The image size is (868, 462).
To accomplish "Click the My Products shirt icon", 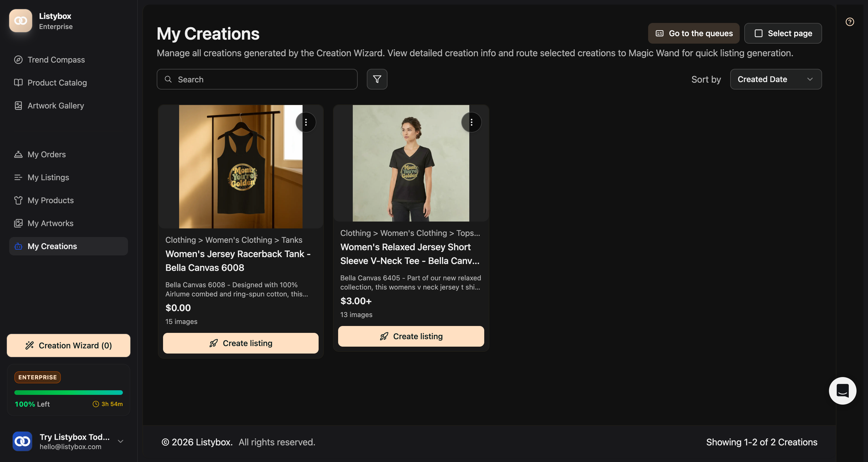I will tap(18, 200).
